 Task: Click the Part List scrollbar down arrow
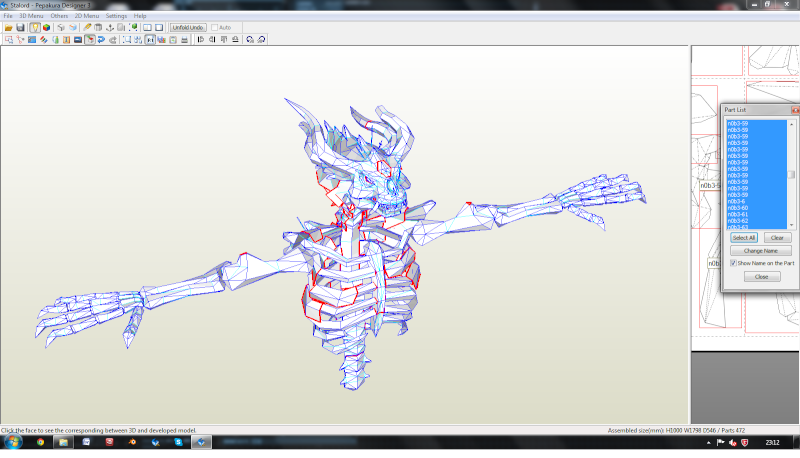click(791, 225)
